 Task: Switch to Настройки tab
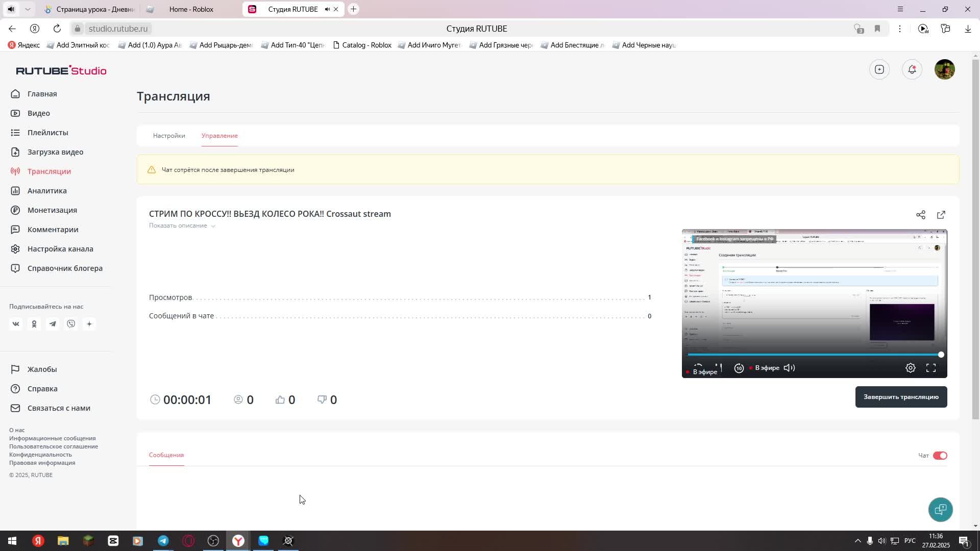pyautogui.click(x=169, y=136)
